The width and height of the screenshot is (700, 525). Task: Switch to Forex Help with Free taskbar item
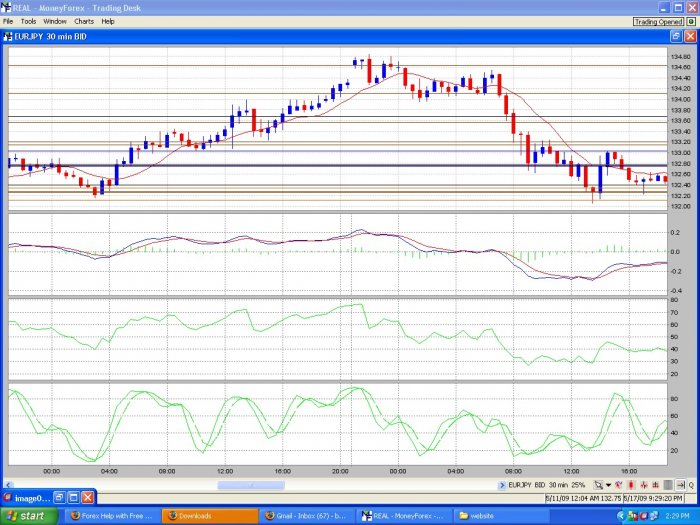click(112, 516)
